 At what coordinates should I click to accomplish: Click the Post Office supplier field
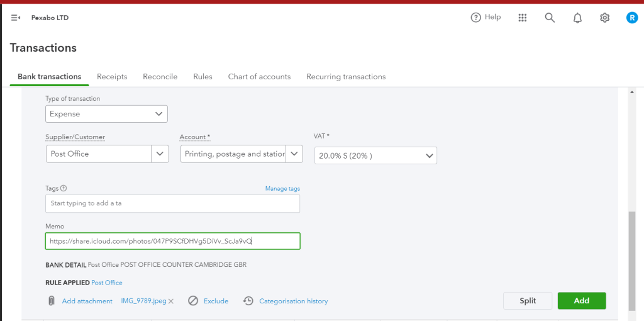coord(99,154)
